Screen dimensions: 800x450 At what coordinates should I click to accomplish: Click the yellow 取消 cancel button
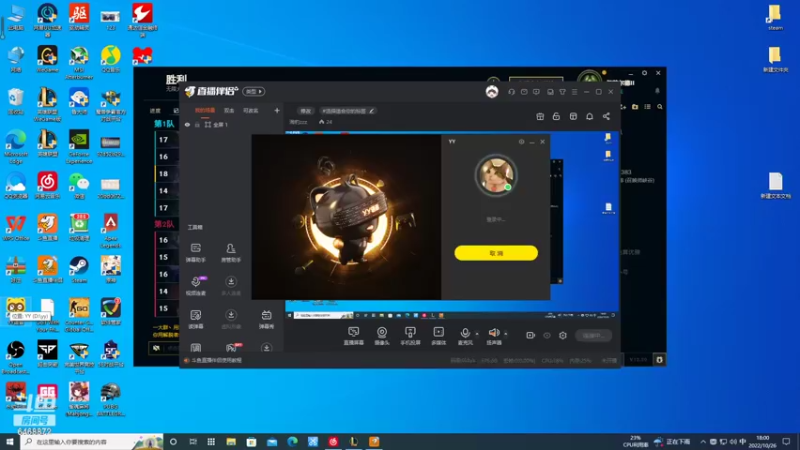[496, 253]
